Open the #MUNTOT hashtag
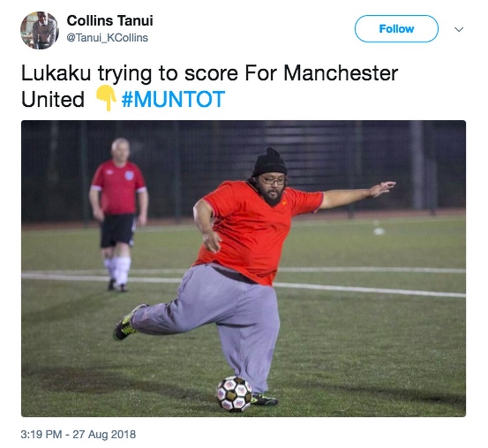The height and width of the screenshot is (448, 488). click(173, 99)
